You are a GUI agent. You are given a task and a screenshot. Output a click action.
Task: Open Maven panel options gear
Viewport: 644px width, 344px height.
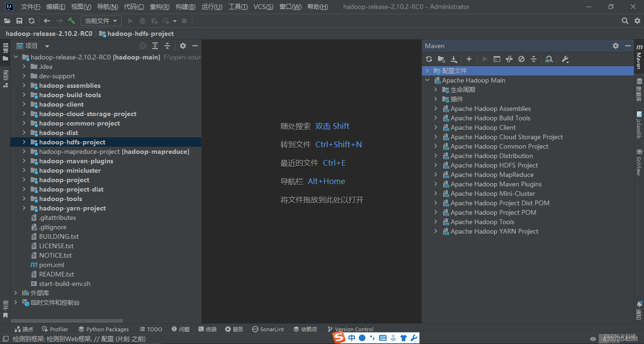coord(616,46)
